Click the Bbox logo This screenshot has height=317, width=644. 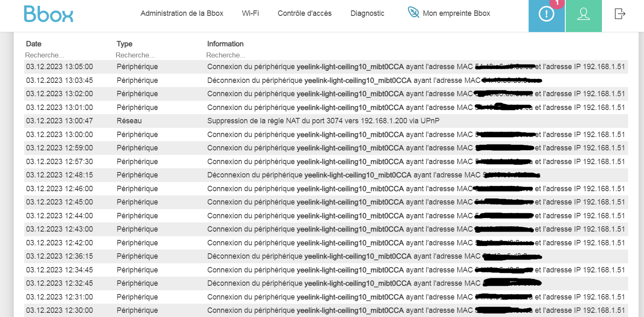click(49, 14)
